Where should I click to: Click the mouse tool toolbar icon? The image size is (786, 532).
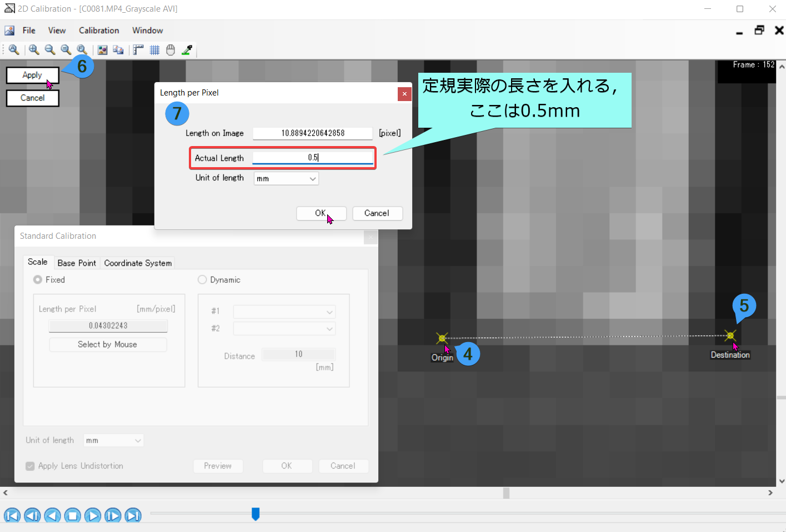[x=171, y=50]
